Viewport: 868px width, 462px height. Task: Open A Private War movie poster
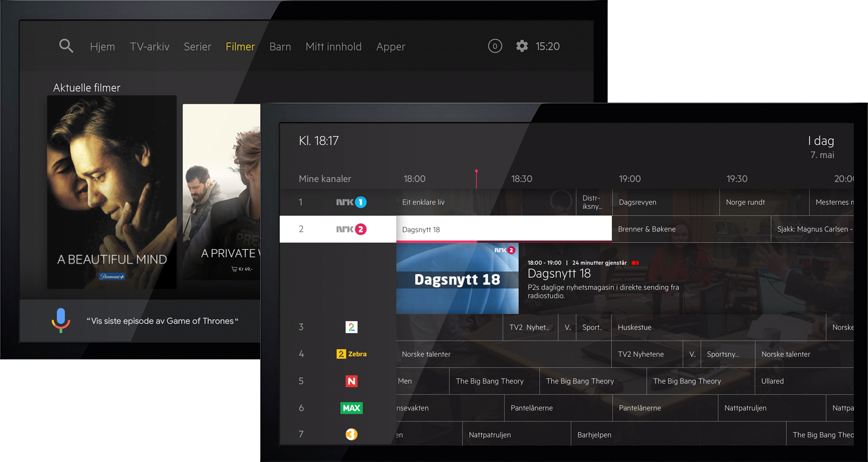click(x=221, y=192)
